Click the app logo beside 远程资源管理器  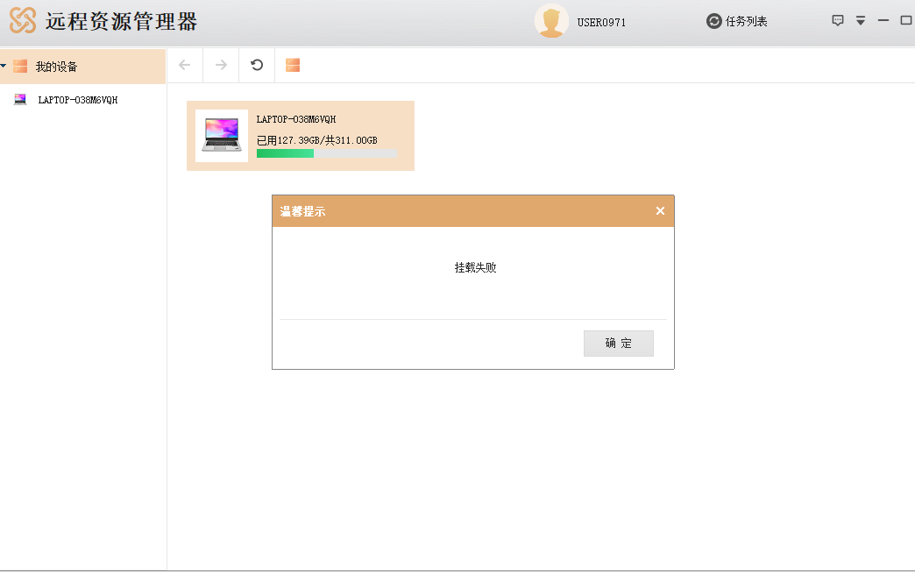tap(23, 21)
